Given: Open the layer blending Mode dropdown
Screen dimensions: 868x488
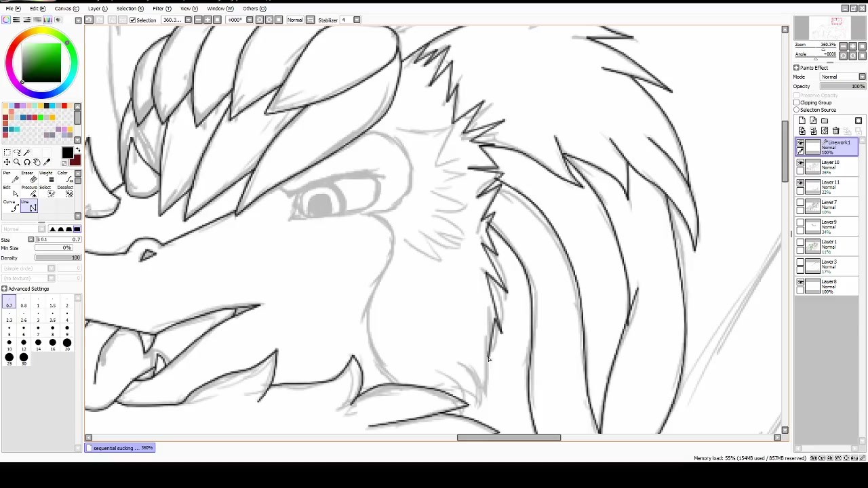Looking at the screenshot, I should pyautogui.click(x=842, y=77).
